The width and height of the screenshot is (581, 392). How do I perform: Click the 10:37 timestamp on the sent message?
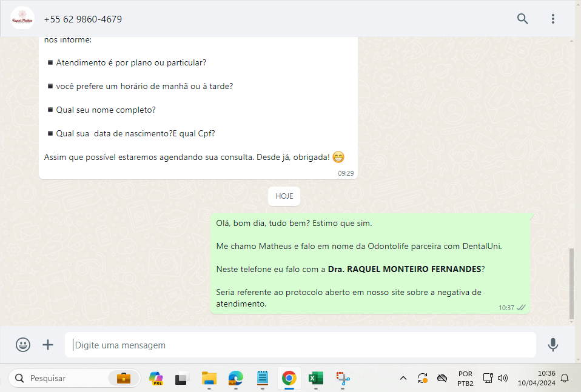506,308
